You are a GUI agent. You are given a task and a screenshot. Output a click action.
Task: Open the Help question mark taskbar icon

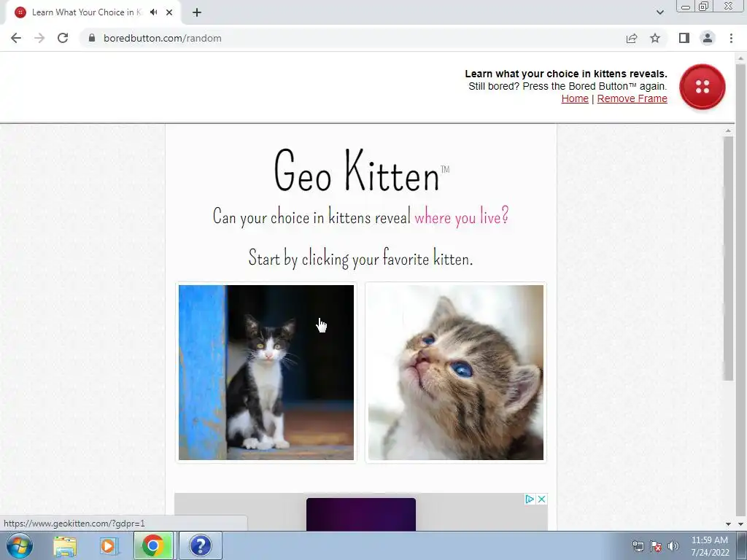(200, 545)
